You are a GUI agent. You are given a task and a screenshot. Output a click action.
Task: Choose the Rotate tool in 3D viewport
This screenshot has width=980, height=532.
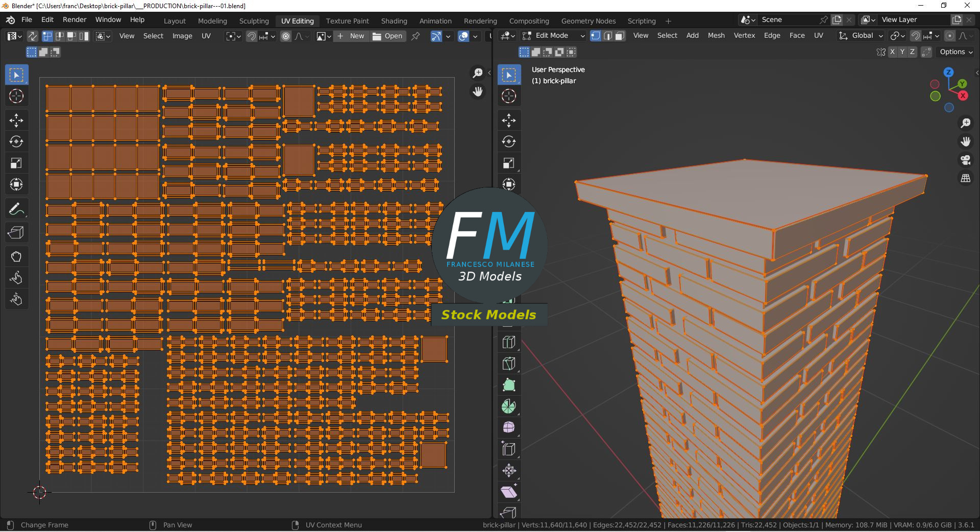tap(509, 141)
